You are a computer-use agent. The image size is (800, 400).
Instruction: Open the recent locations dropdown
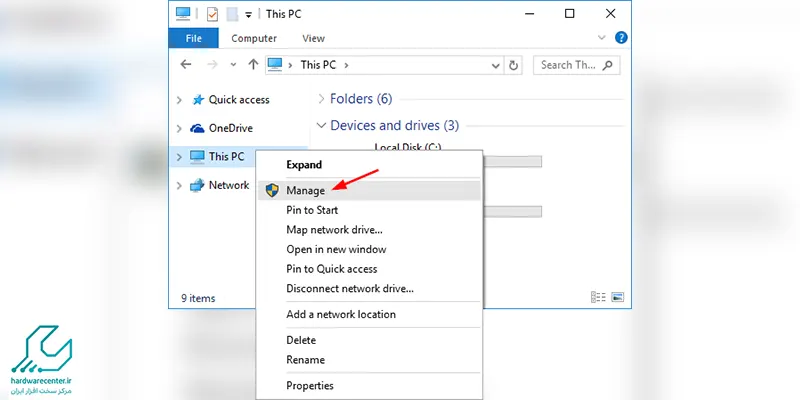pyautogui.click(x=233, y=65)
